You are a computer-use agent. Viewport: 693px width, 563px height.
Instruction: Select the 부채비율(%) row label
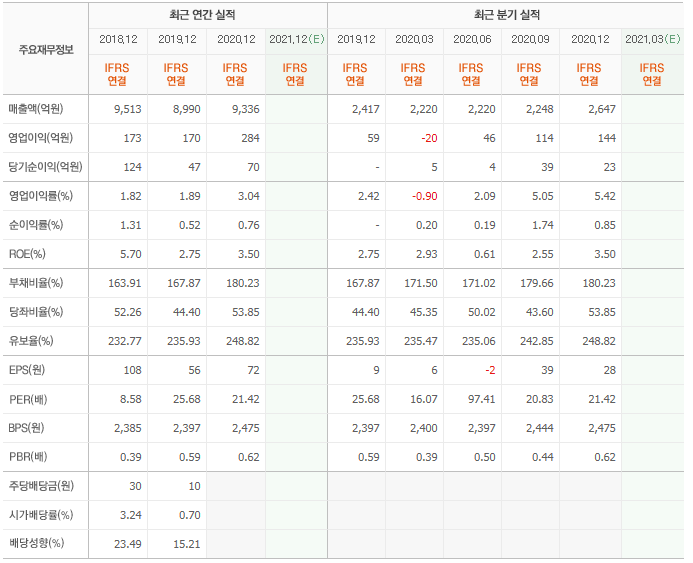click(36, 283)
